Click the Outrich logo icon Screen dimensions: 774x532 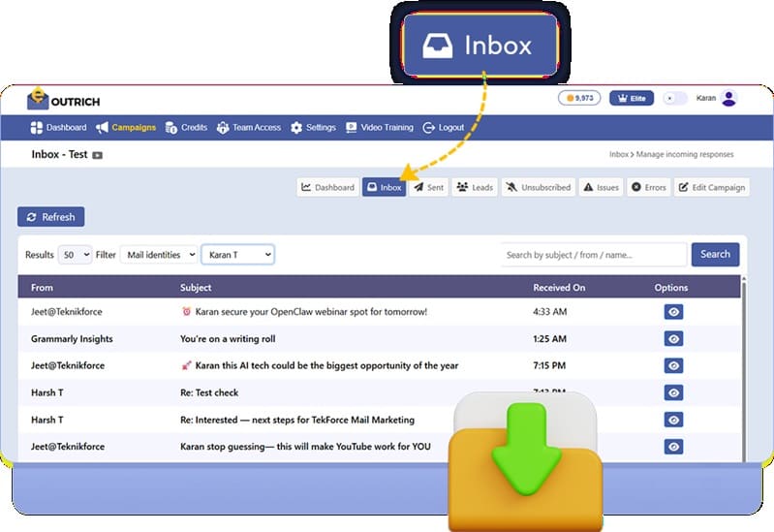click(39, 99)
